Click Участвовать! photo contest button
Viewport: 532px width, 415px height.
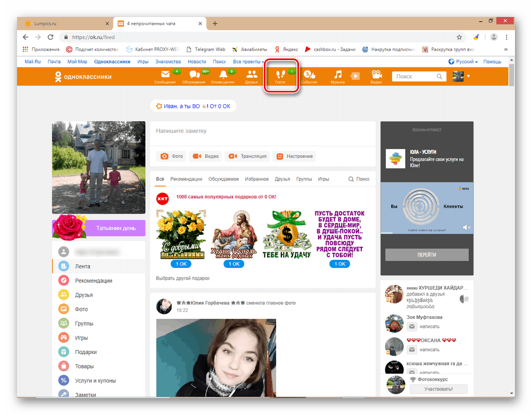(x=438, y=389)
